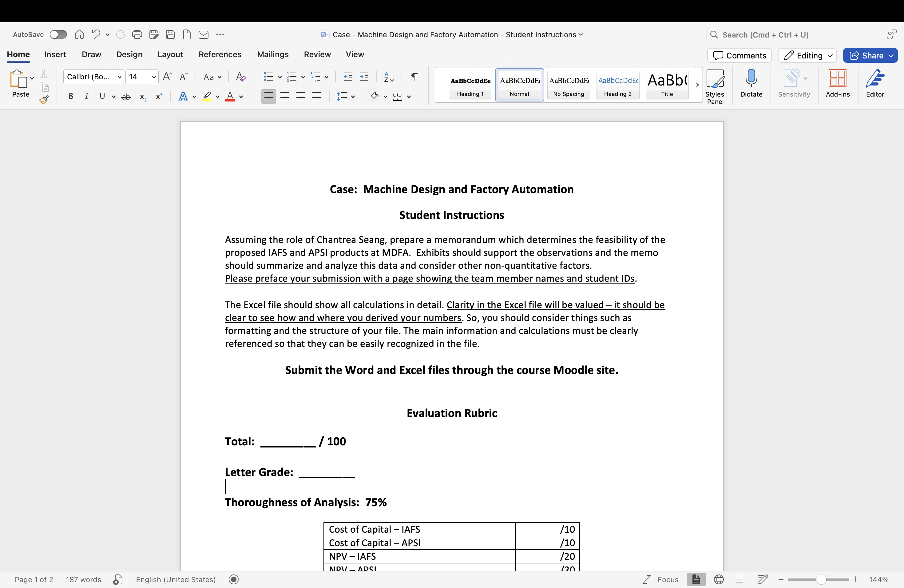Expand the styles gallery chevron

[x=697, y=85]
